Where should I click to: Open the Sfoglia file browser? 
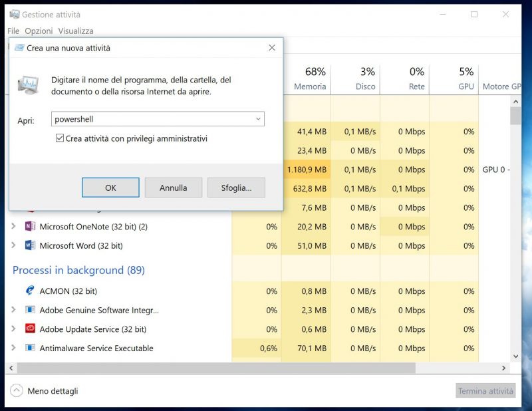[236, 188]
